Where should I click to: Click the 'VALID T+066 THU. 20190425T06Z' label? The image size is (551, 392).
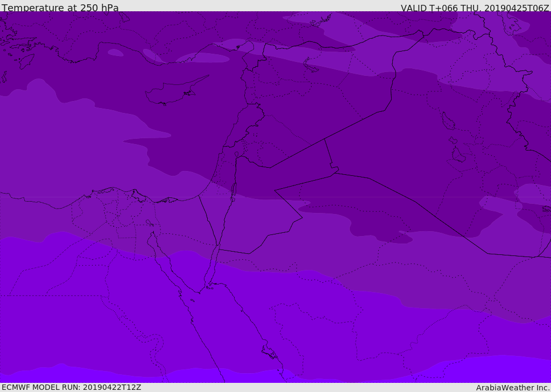[475, 8]
